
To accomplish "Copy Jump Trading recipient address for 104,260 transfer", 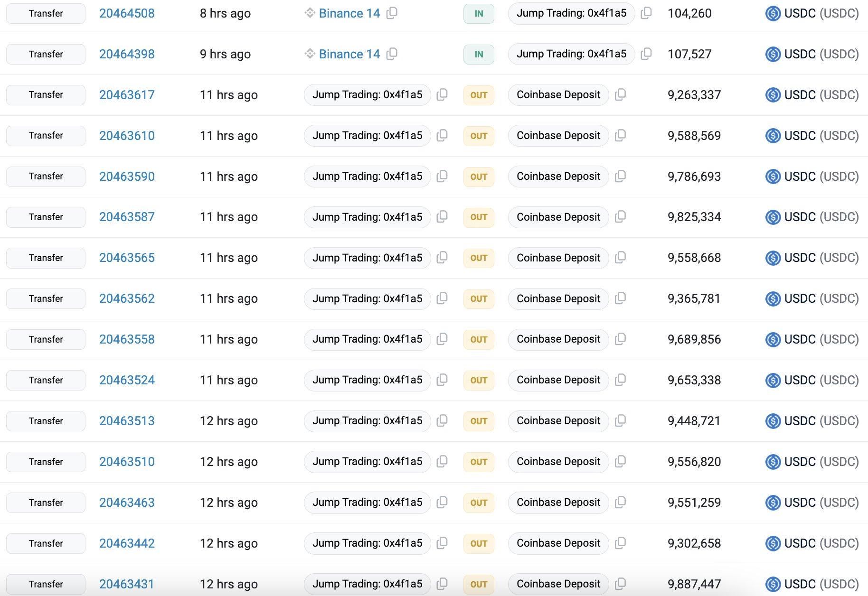I will point(646,13).
